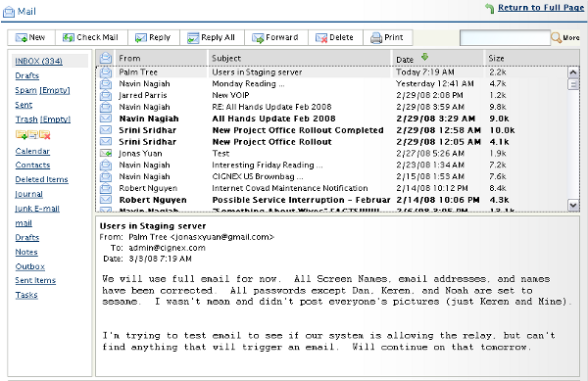Open the Return to Full Page link
The image size is (588, 381).
541,8
